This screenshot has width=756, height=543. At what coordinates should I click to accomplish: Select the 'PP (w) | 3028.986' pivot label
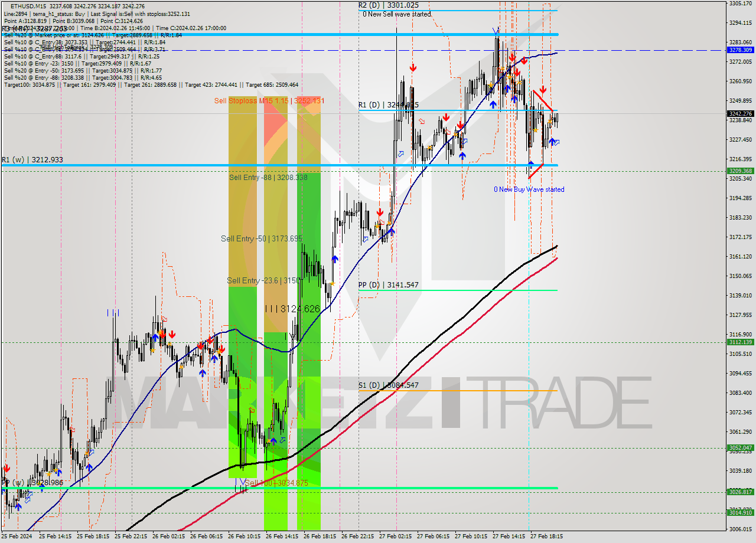click(32, 483)
